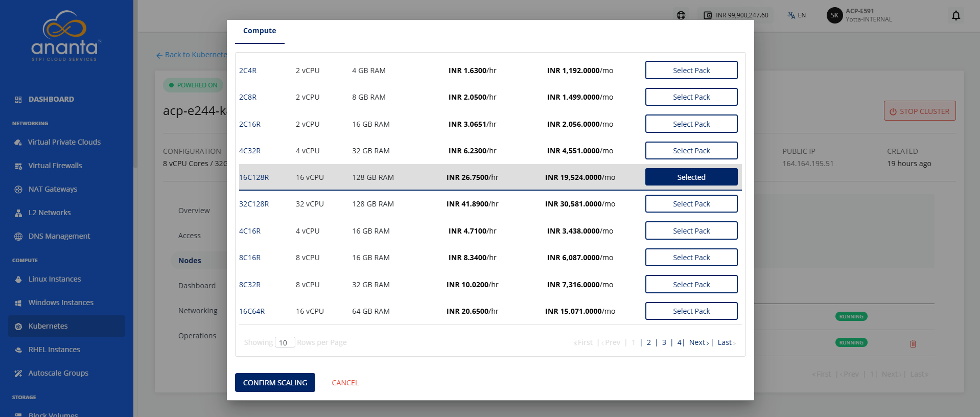This screenshot has width=980, height=417.
Task: Open the SK user avatar menu
Action: click(x=834, y=15)
